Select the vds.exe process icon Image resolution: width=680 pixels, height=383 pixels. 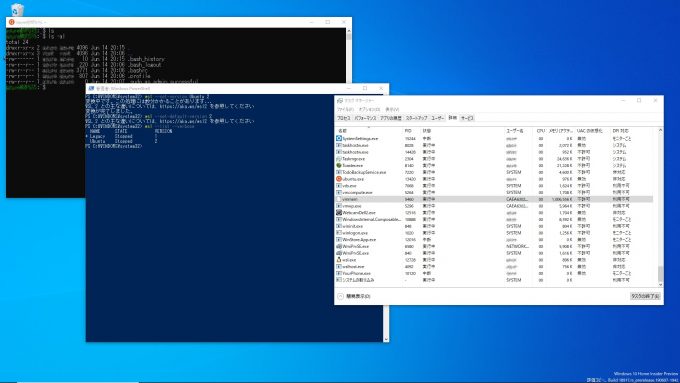(x=339, y=186)
